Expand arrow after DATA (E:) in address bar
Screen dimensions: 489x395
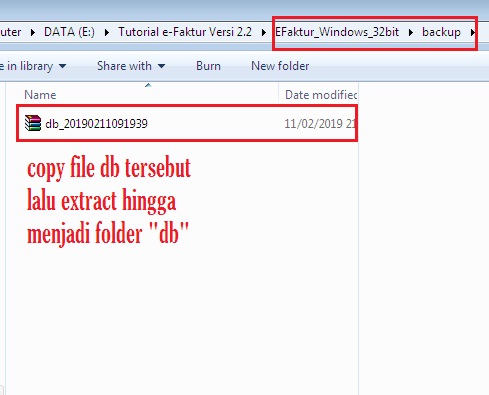(107, 32)
